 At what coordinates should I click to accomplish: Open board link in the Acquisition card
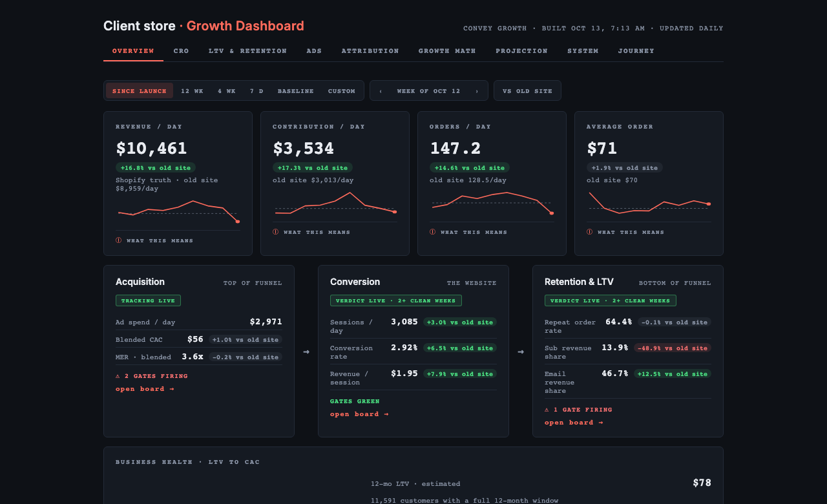145,389
